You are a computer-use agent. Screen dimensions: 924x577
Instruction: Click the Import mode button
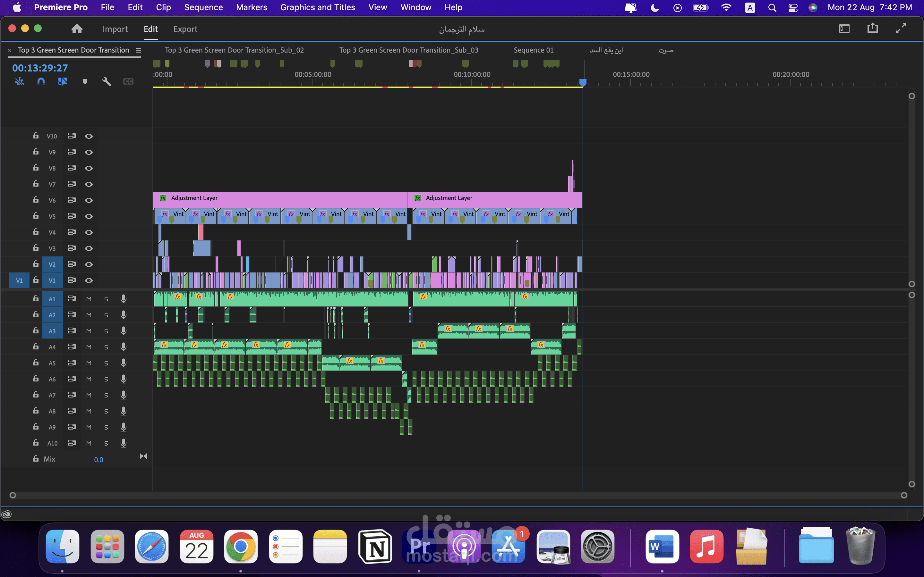pyautogui.click(x=115, y=29)
